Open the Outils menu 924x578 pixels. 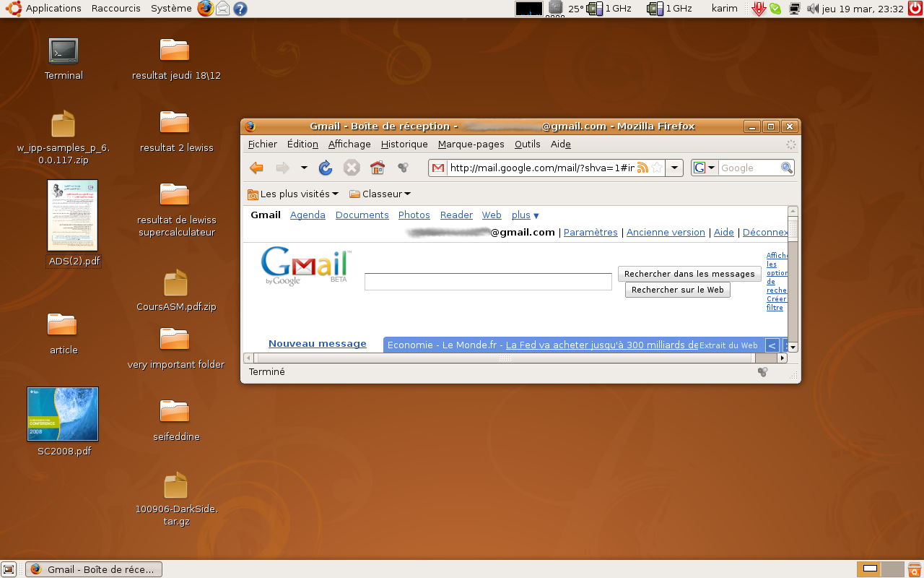click(528, 144)
